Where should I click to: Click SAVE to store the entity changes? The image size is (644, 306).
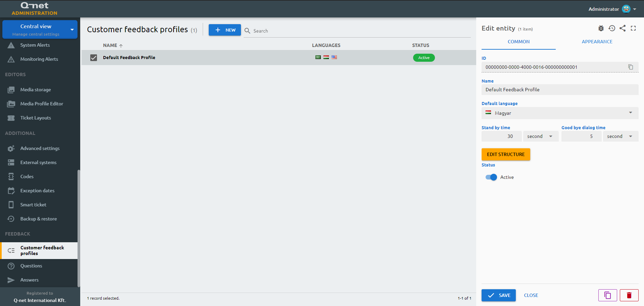498,295
